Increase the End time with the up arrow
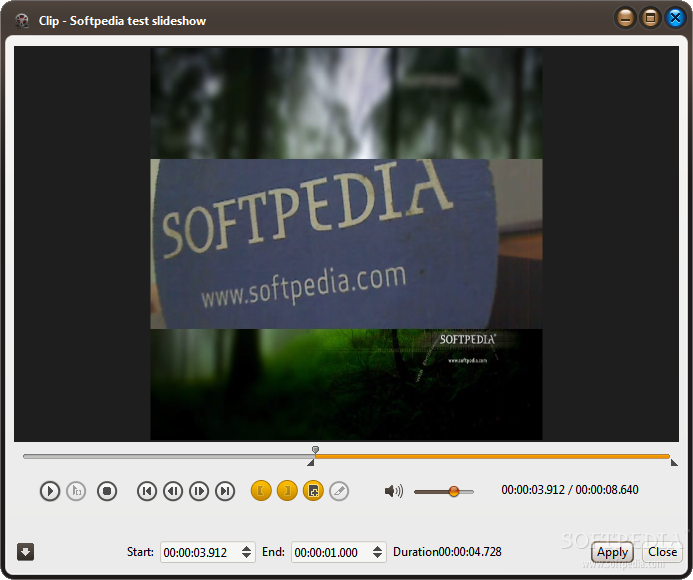This screenshot has width=693, height=580. [377, 548]
